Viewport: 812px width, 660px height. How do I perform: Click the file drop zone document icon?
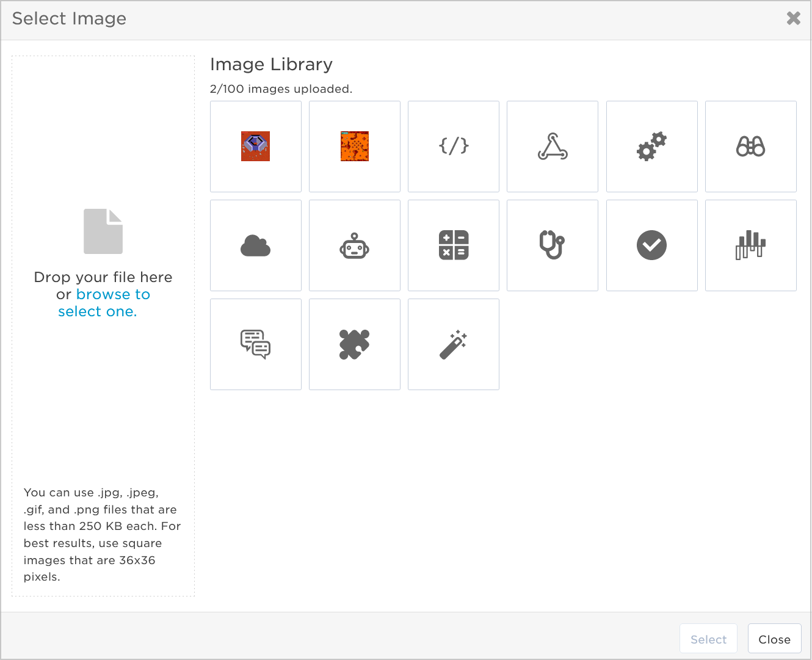[x=103, y=231]
